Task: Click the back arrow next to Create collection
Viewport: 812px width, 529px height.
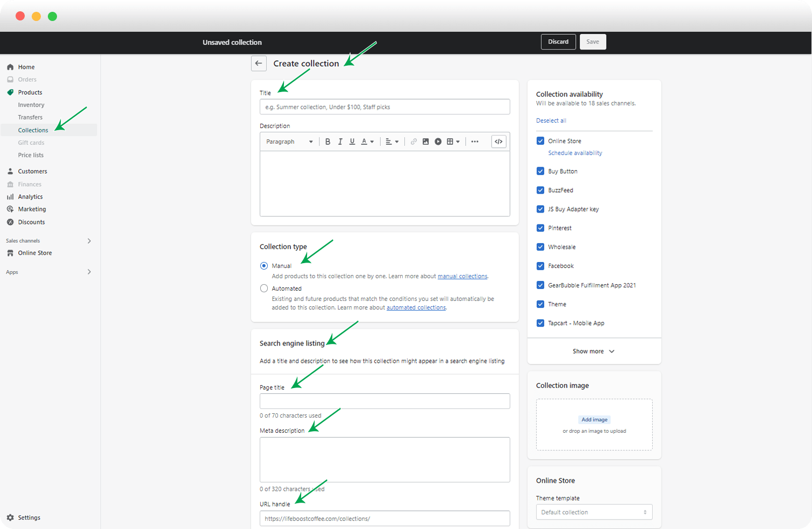Action: pos(259,63)
